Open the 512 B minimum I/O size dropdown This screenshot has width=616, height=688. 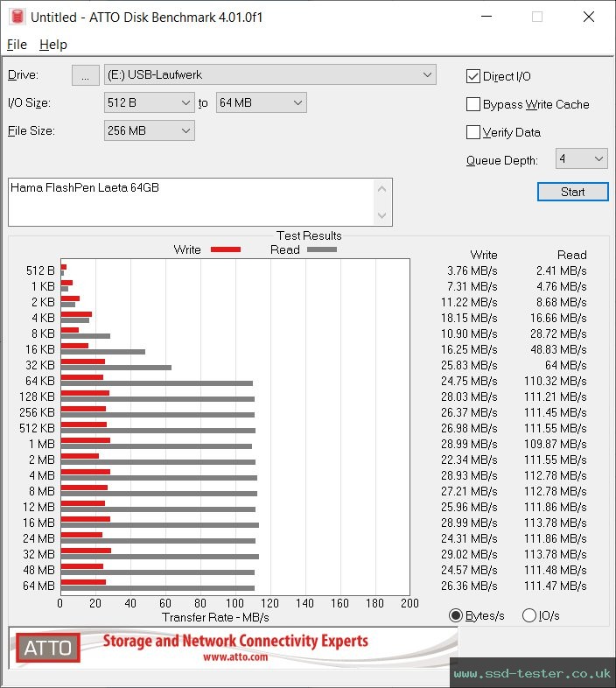click(149, 102)
